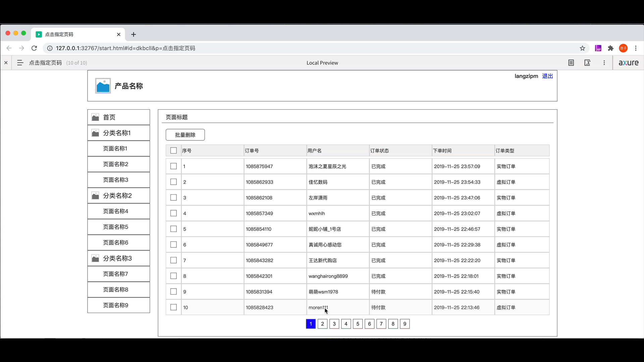
Task: Open 页面名称1 in the sidebar
Action: click(x=119, y=148)
